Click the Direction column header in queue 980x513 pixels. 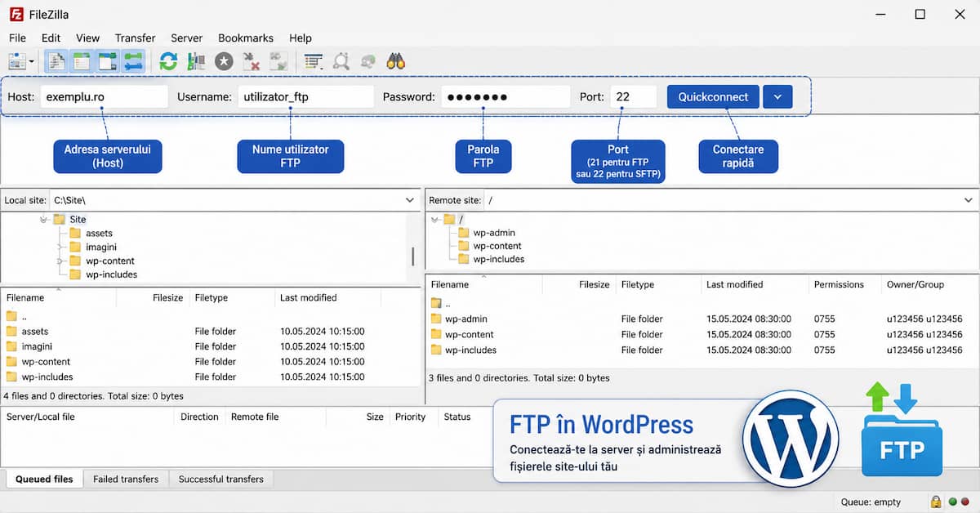click(x=199, y=417)
